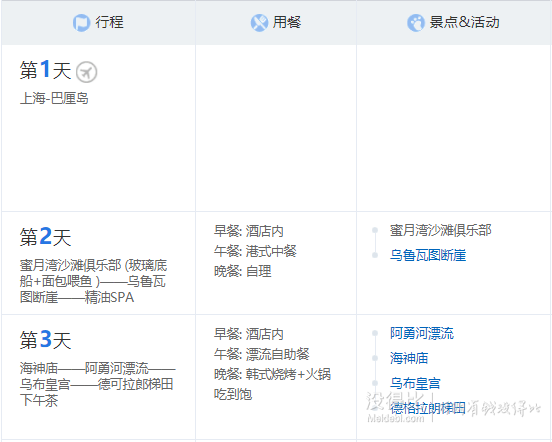Click the 上海-巴厘岛 route text
The image size is (552, 442).
click(54, 98)
